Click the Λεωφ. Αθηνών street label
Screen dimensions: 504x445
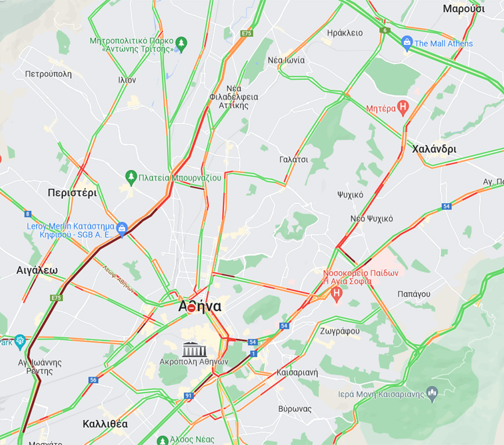point(119,279)
